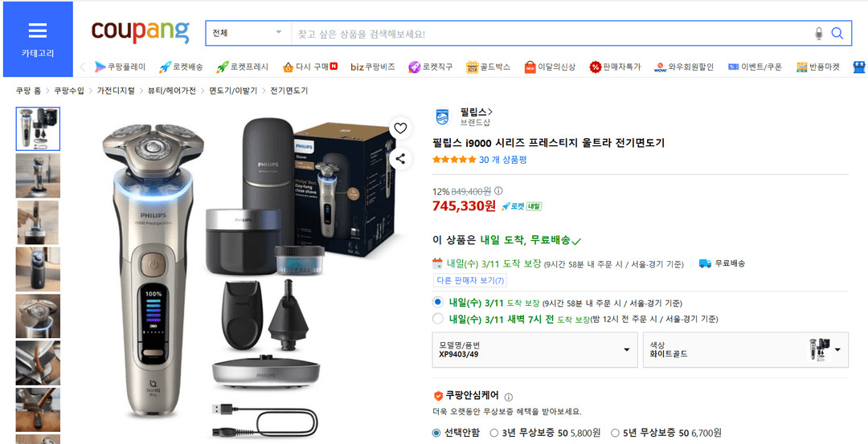868x444 pixels.
Task: Select the fourth product thumbnail
Action: [x=39, y=269]
